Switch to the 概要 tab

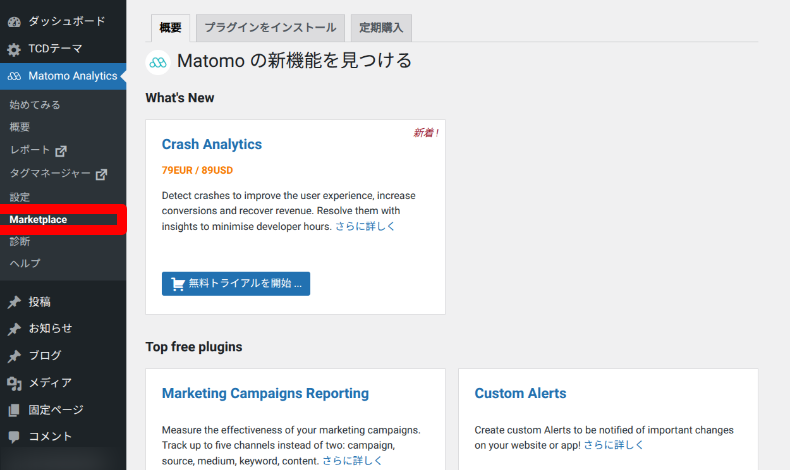(170, 28)
